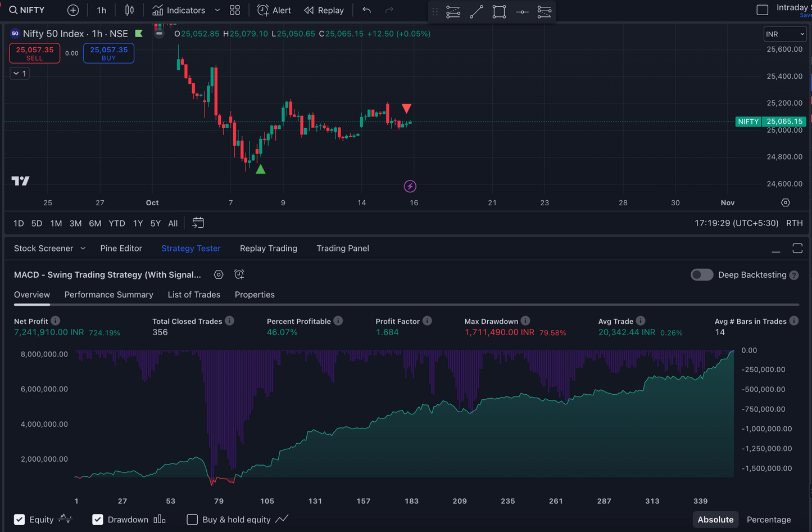Open the MACD strategy settings gear icon

coord(219,274)
